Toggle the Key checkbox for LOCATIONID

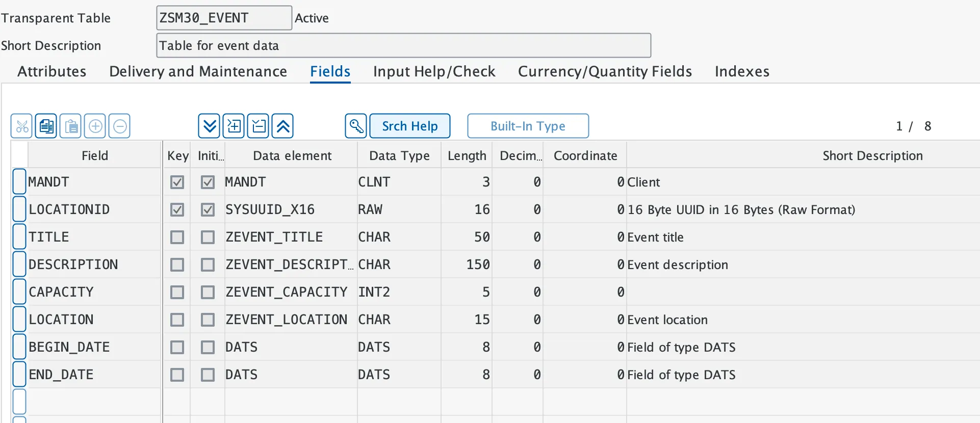coord(177,209)
